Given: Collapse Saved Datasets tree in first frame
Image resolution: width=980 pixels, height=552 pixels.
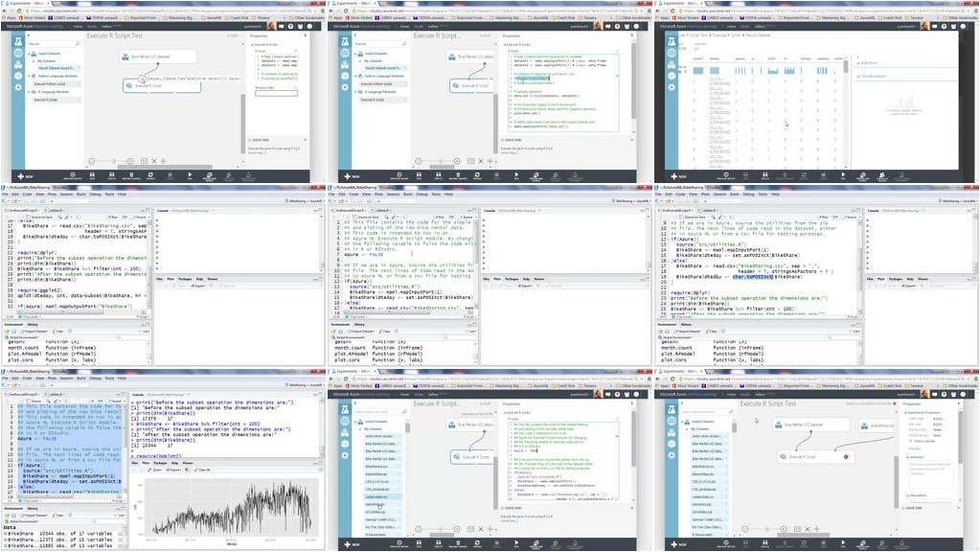Looking at the screenshot, I should [x=29, y=54].
